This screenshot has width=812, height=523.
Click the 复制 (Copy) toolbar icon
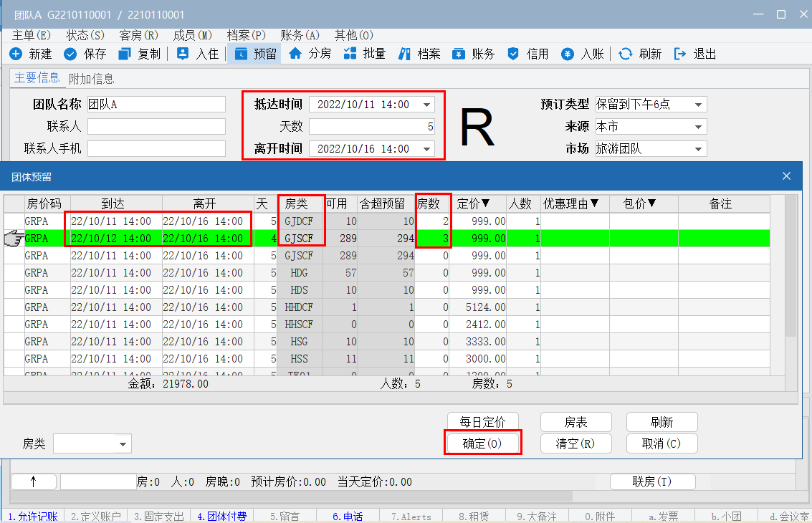tap(124, 54)
